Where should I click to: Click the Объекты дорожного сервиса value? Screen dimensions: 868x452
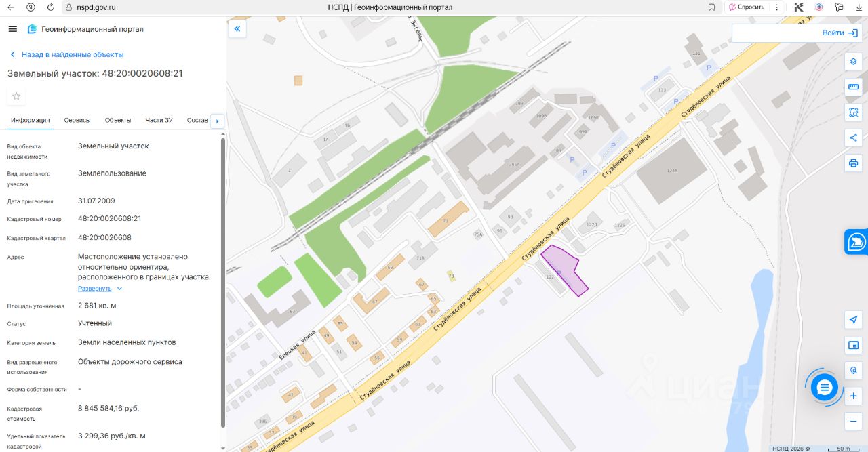[130, 362]
